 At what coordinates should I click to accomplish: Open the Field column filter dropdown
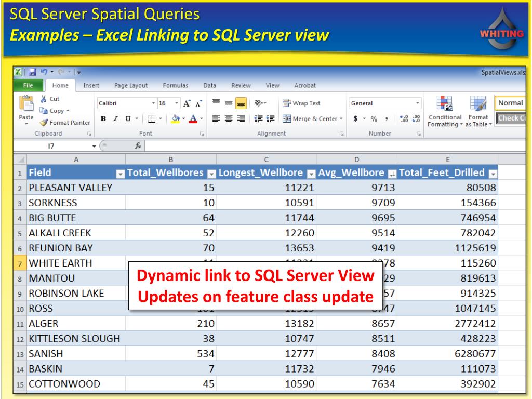click(120, 174)
